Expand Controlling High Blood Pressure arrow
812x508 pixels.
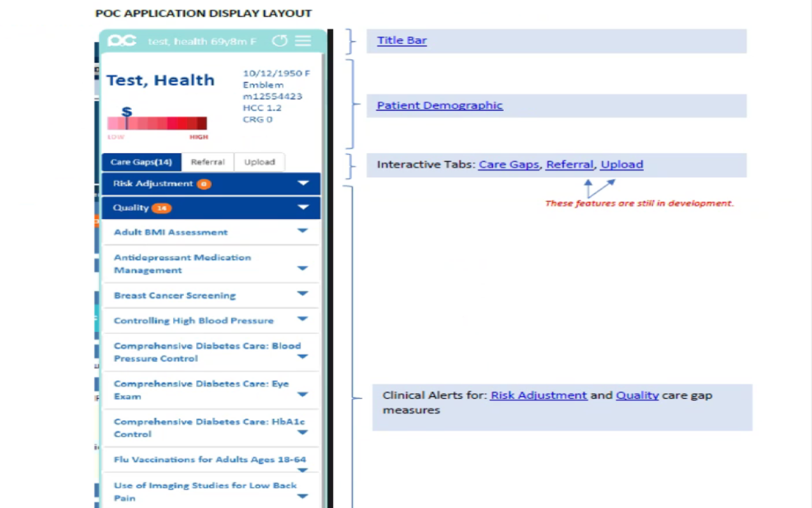point(303,319)
